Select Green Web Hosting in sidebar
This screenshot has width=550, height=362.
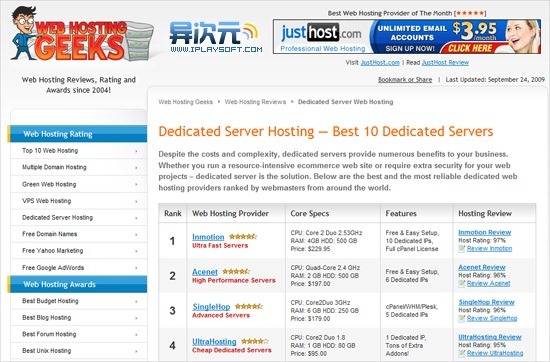79,184
